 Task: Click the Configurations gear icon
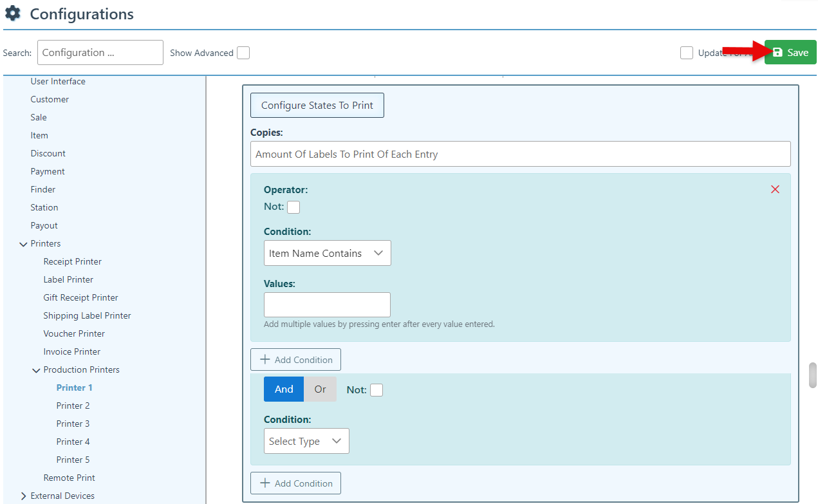[13, 14]
